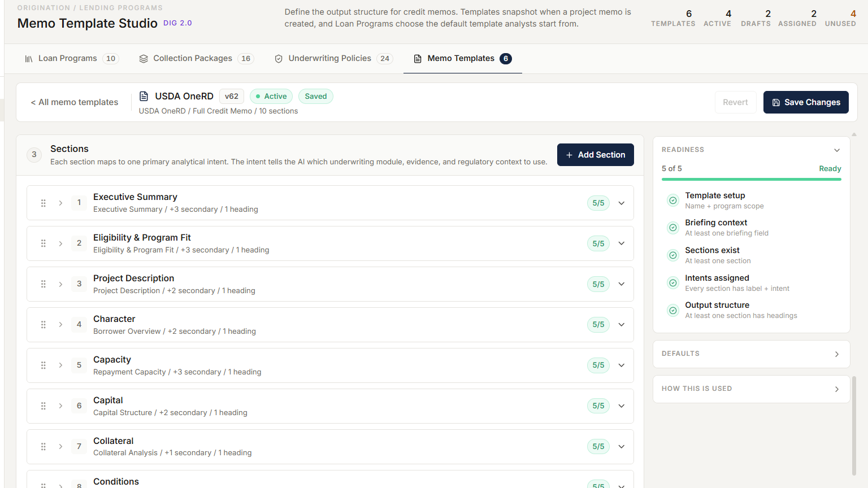The height and width of the screenshot is (488, 868).
Task: Click the Unused count stat
Action: click(x=840, y=18)
